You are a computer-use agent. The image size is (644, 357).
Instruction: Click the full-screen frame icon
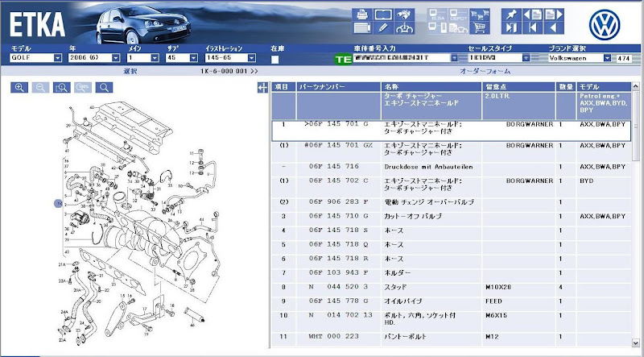coord(383,15)
